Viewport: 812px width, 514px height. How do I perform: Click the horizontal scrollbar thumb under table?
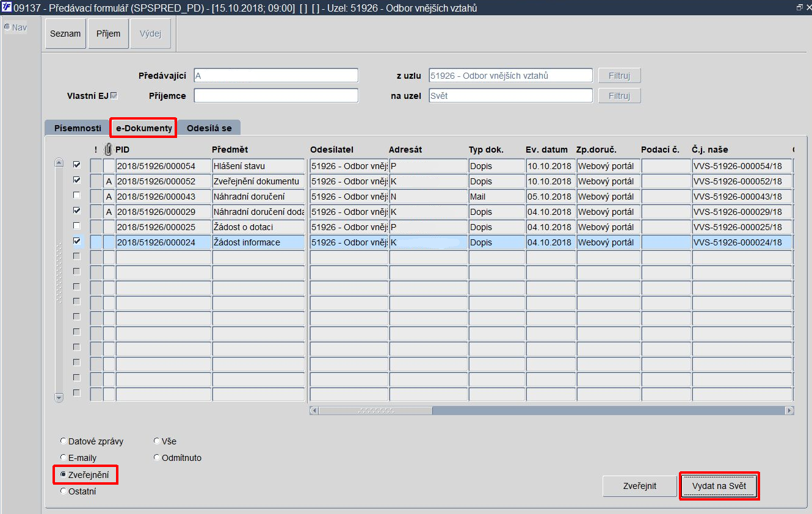[x=375, y=411]
